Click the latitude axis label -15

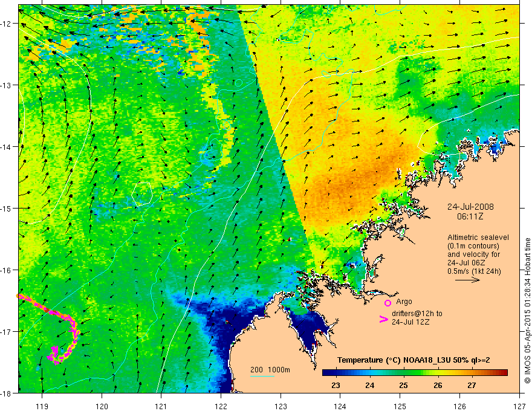[7, 208]
